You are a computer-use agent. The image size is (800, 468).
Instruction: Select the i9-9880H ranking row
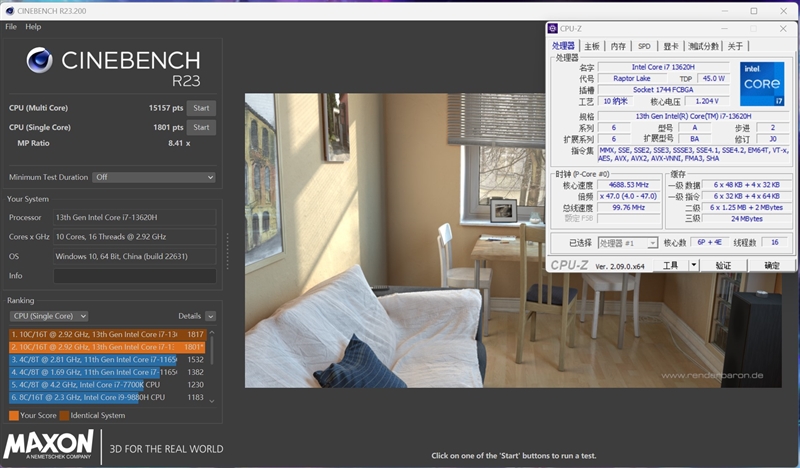pyautogui.click(x=107, y=397)
